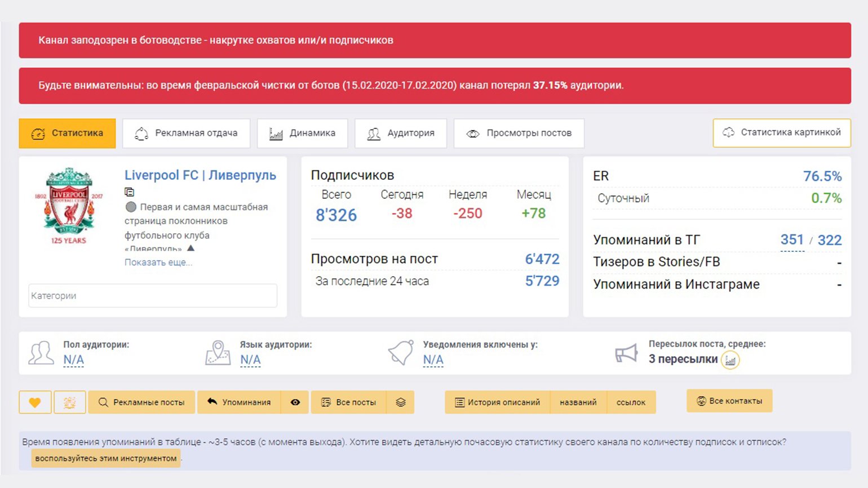Viewport: 868px width, 488px height.
Task: Click the last 24 hours views 5'729
Action: 542,281
